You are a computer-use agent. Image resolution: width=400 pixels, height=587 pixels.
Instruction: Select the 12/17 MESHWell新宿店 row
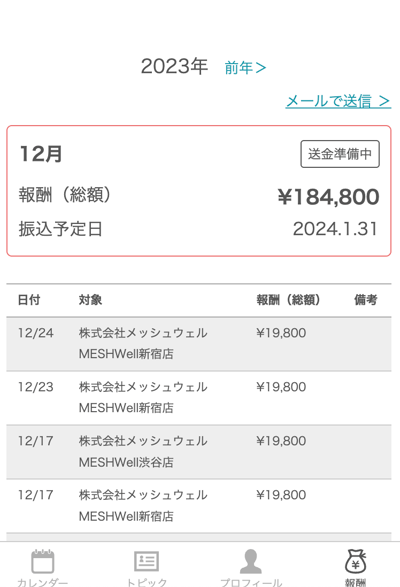(x=199, y=506)
